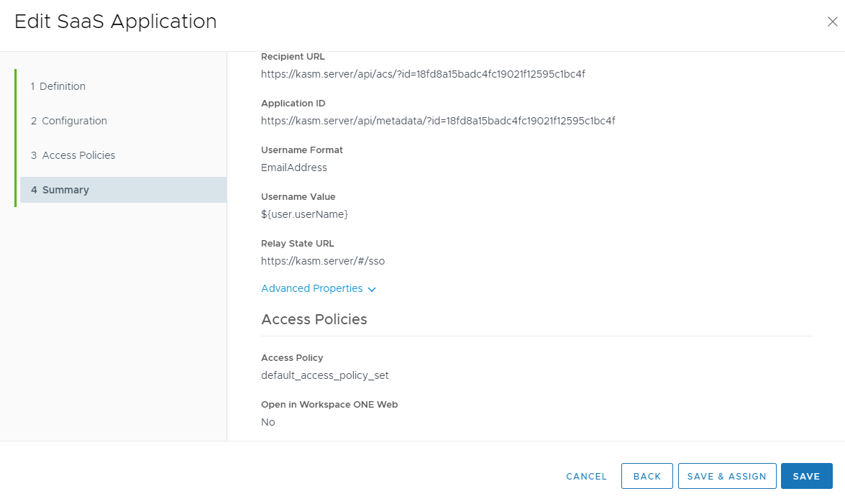Click the chevron beside Advanced Properties

click(372, 289)
